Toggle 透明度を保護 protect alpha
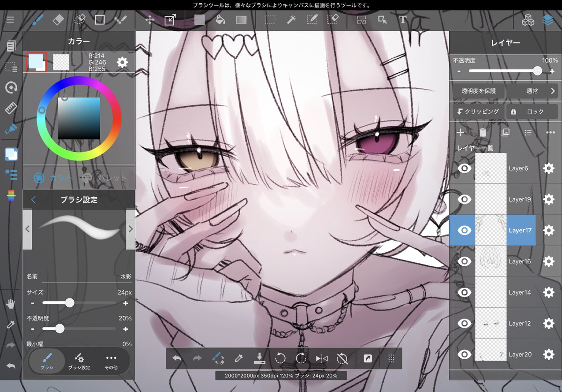The image size is (562, 392). pos(479,91)
